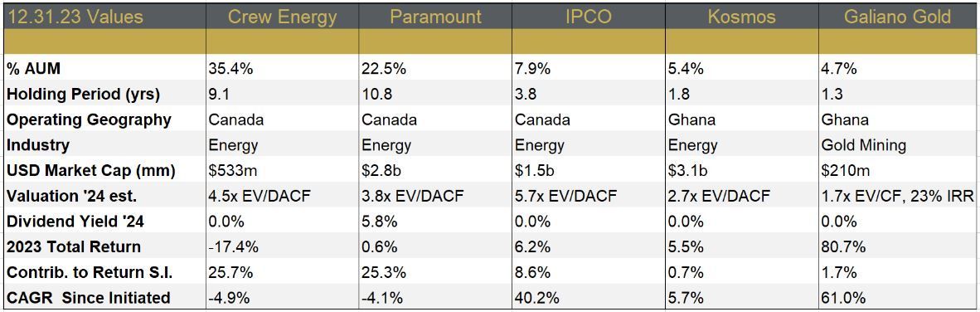This screenshot has height=312, width=980.
Task: Select the IPCO column header
Action: coord(588,16)
